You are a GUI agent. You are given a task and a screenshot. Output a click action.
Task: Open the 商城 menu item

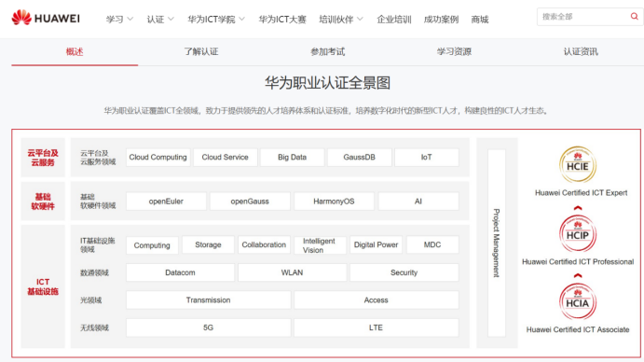[x=480, y=20]
